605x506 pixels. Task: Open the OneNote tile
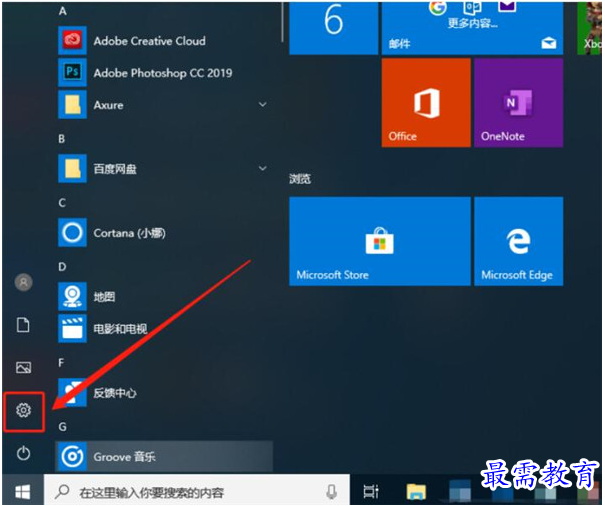pyautogui.click(x=519, y=103)
